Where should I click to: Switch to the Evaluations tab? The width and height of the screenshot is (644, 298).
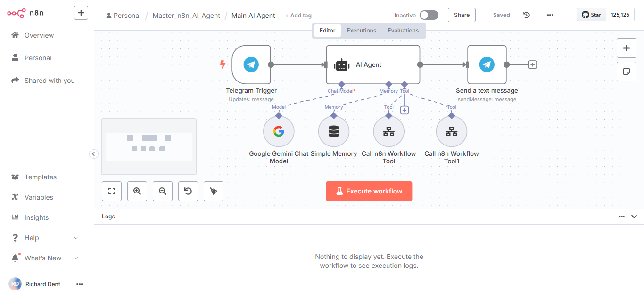(403, 31)
